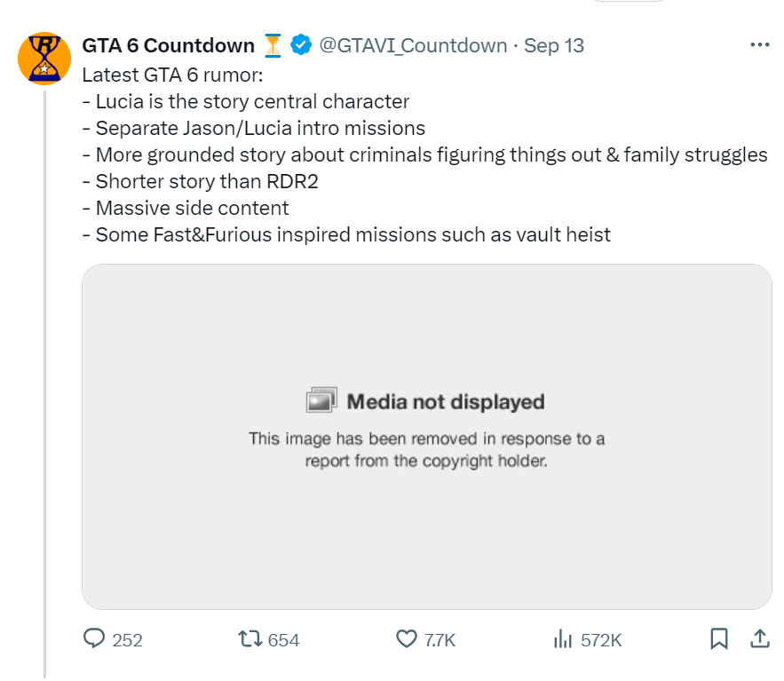Screen dimensions: 784x681
Task: Expand the three-dot more options menu
Action: click(x=760, y=44)
